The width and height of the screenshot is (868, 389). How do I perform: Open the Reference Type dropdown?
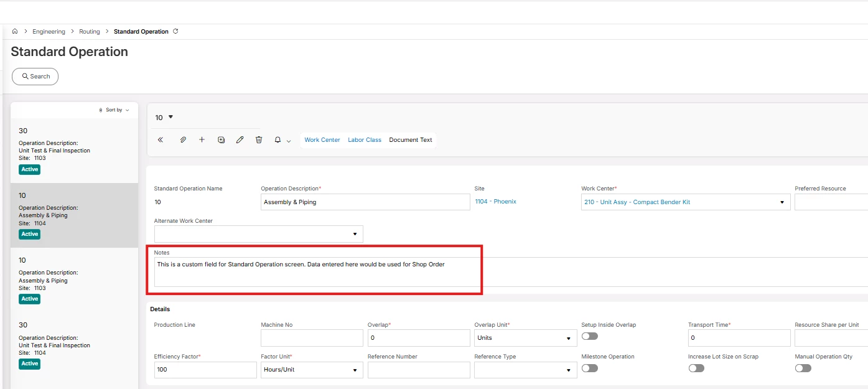569,370
